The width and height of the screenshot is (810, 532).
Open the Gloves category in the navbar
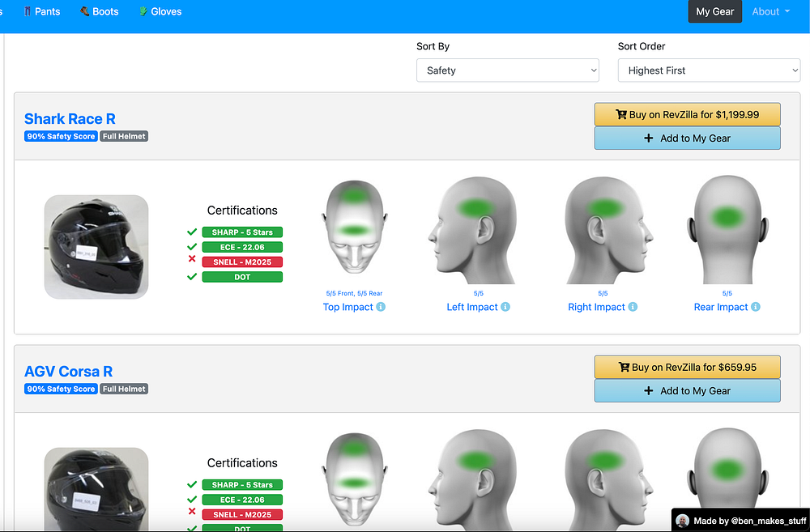[160, 11]
